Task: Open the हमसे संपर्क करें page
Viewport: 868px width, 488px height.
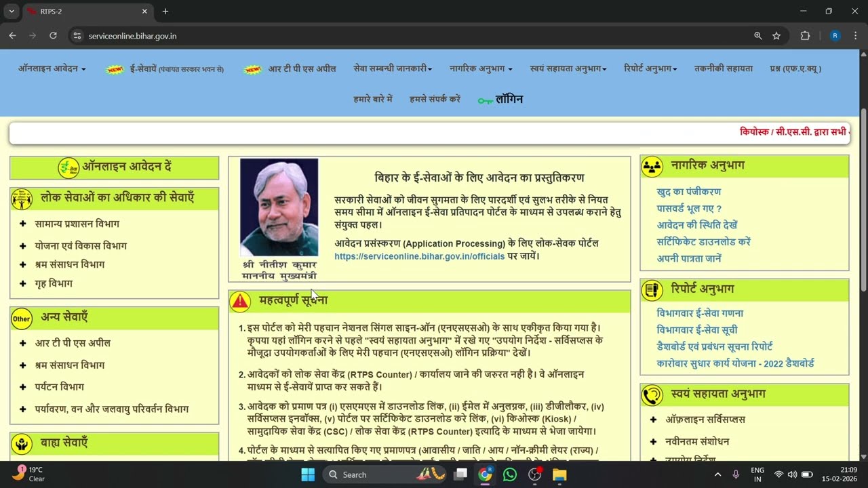Action: pyautogui.click(x=435, y=99)
